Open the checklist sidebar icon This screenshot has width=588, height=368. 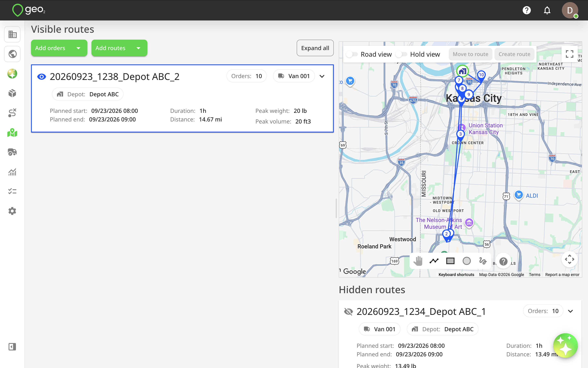(12, 191)
